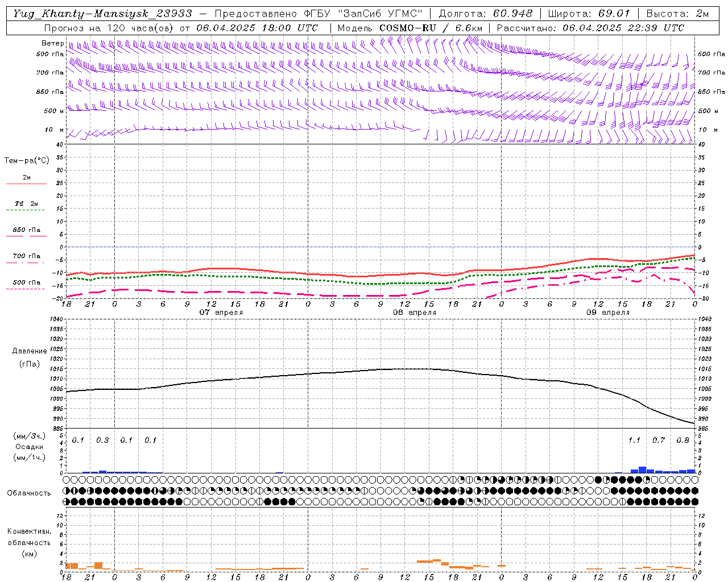The height and width of the screenshot is (582, 728).
Task: Click the Широта: 69.01 value
Action: coord(589,14)
